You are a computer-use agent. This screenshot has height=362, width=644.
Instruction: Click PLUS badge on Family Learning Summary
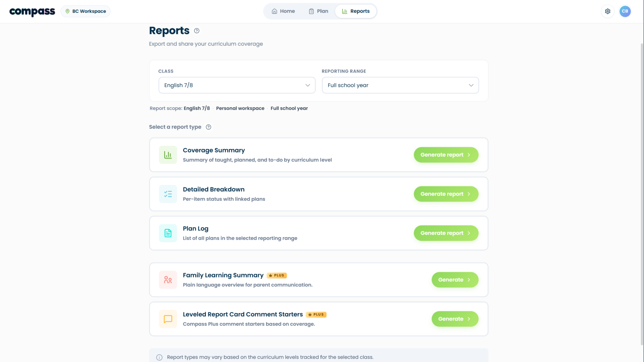coord(276,276)
